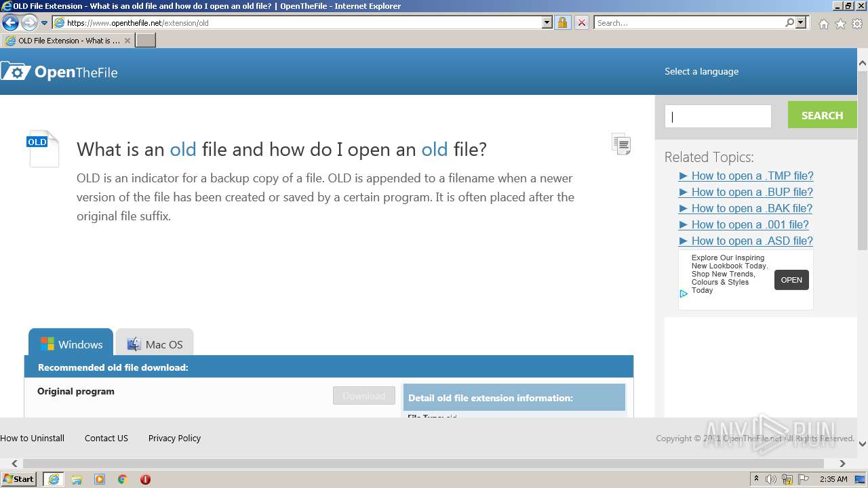The width and height of the screenshot is (868, 488).
Task: Click the clock showing 2:35 AM
Action: (833, 479)
